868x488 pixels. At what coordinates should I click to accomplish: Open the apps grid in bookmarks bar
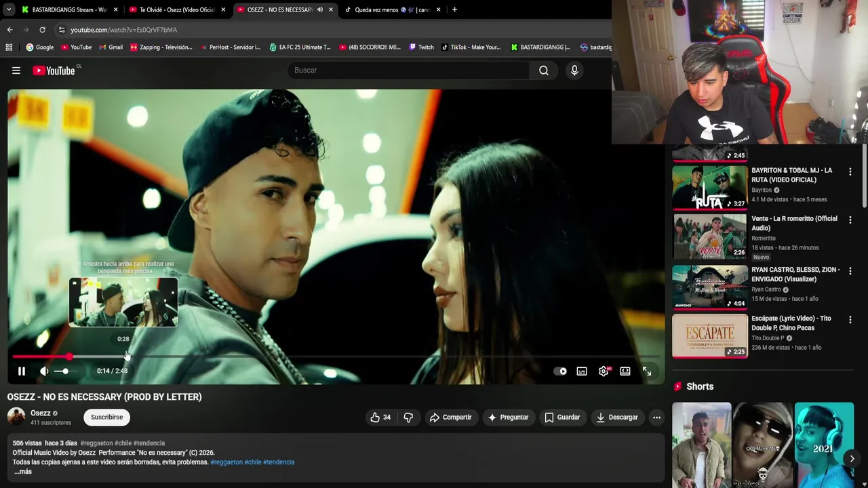pos(9,47)
